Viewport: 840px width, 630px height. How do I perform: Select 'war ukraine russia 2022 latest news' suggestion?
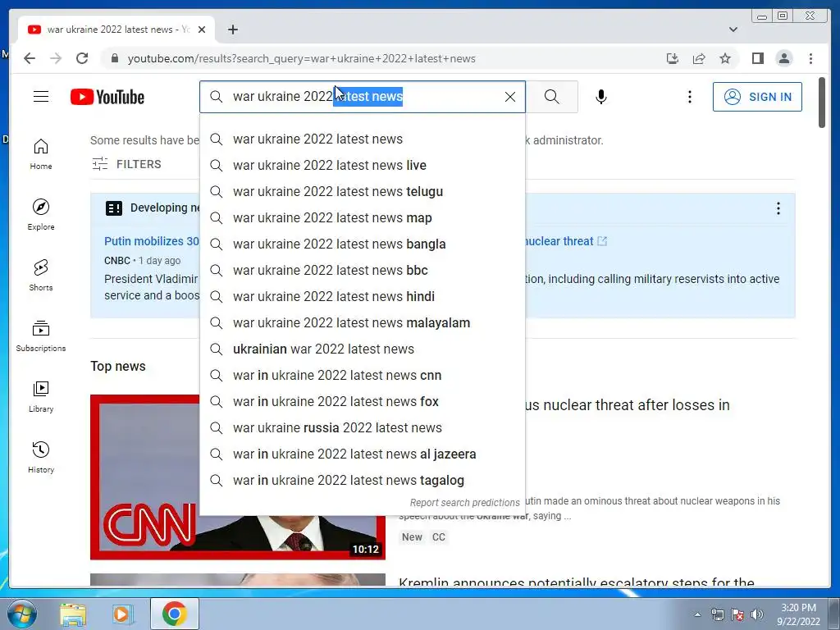[x=362, y=427]
